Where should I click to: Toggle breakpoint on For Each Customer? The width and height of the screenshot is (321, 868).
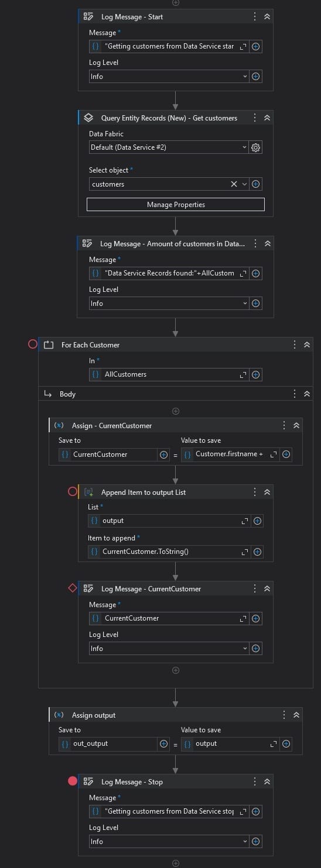(x=33, y=345)
